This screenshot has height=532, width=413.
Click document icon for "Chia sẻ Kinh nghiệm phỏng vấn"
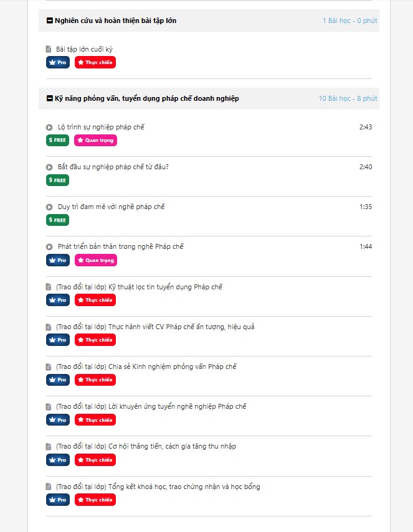point(49,367)
